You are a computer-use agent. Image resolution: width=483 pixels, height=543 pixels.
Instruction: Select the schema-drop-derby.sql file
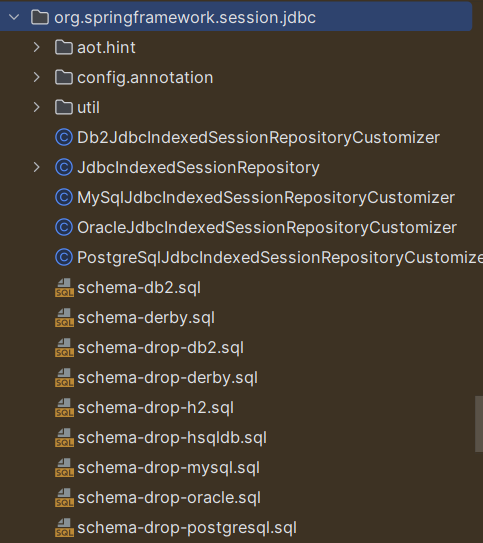point(167,378)
